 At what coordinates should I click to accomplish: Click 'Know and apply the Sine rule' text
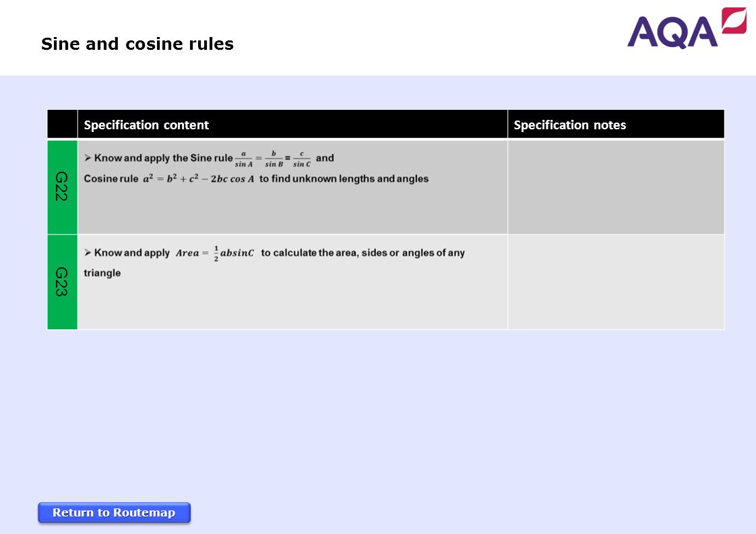click(x=164, y=158)
